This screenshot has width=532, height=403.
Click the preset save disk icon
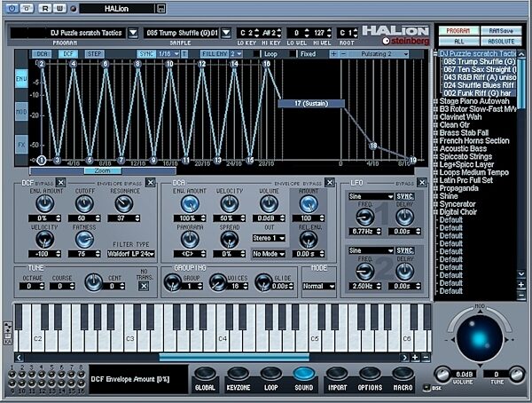point(161,9)
